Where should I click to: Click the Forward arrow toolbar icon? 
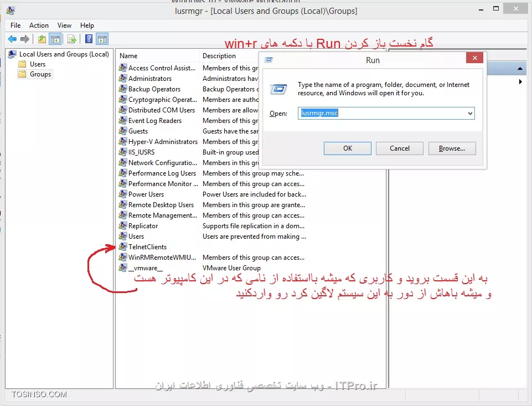25,39
